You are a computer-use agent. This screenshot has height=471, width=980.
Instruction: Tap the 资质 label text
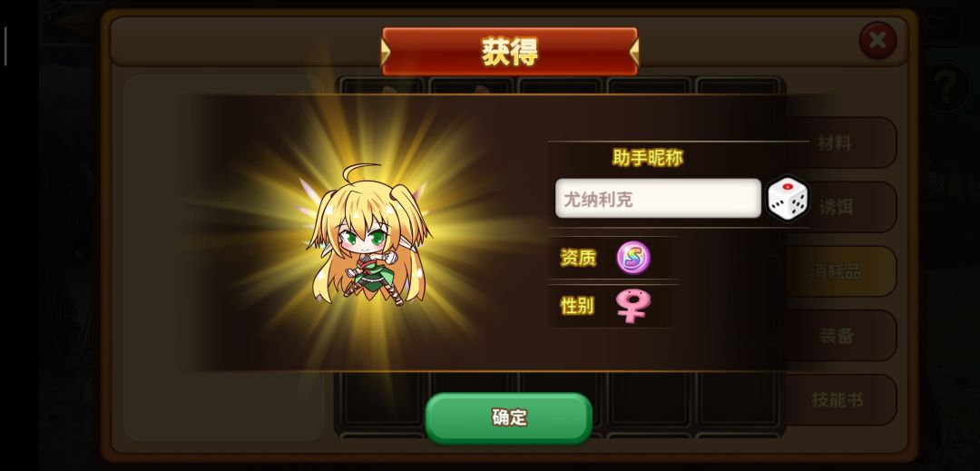click(x=578, y=258)
